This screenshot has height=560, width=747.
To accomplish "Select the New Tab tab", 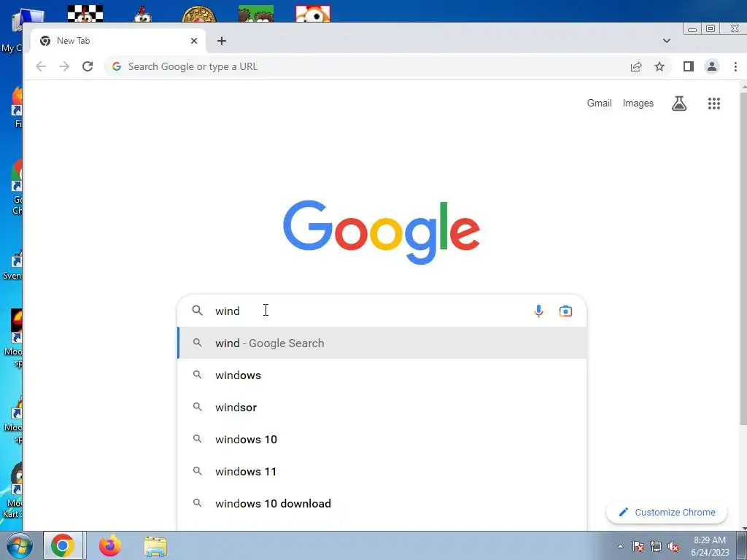I will [x=118, y=41].
